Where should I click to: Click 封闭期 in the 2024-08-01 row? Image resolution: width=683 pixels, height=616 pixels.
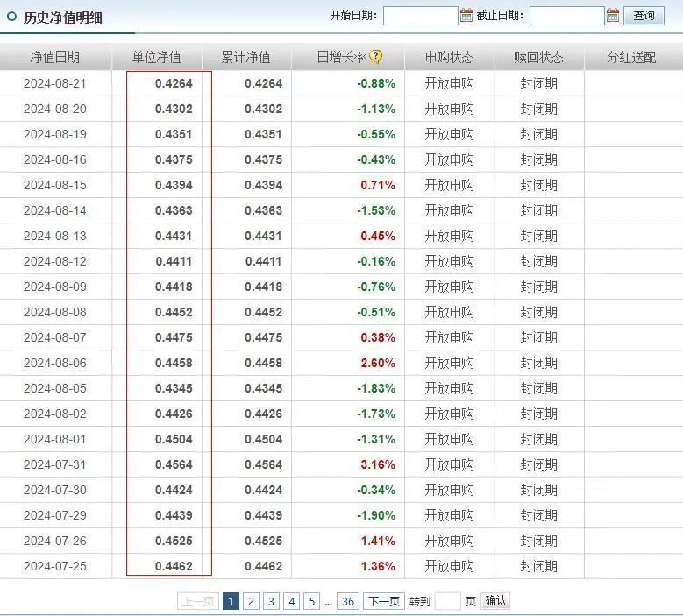[x=539, y=439]
